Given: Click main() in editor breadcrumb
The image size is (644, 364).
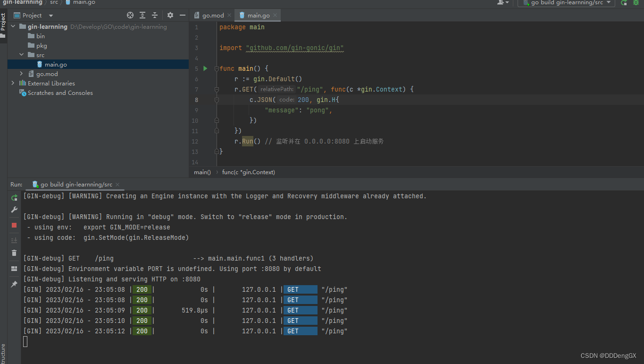Looking at the screenshot, I should click(x=202, y=172).
